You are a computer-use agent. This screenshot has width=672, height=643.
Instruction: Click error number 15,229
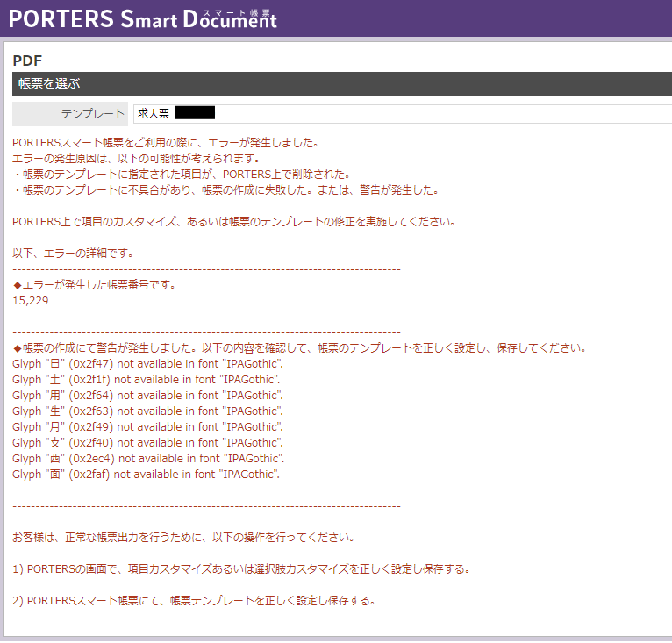pos(30,301)
